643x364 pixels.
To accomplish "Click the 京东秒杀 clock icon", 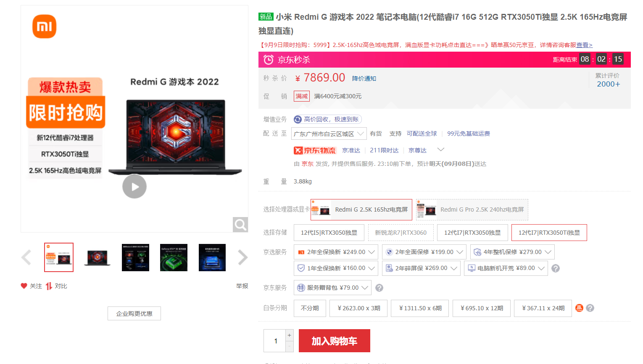I will point(269,60).
